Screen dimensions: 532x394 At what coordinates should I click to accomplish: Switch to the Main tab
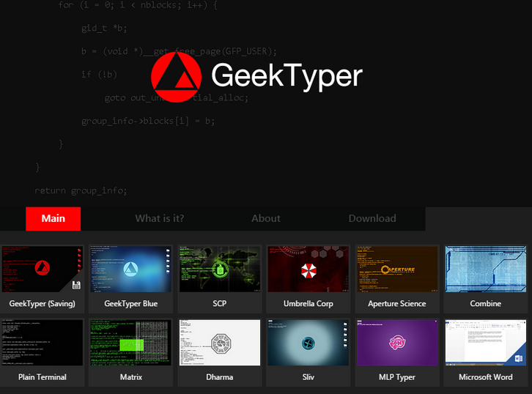(x=53, y=218)
